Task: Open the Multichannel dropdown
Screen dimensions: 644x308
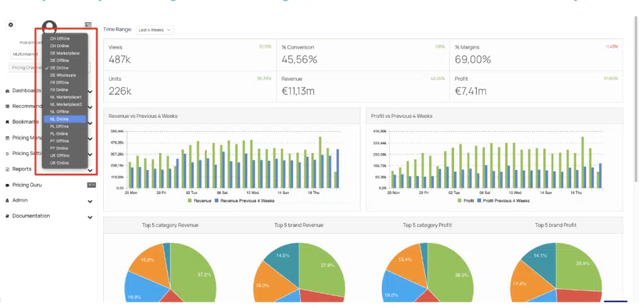Action: 25,54
